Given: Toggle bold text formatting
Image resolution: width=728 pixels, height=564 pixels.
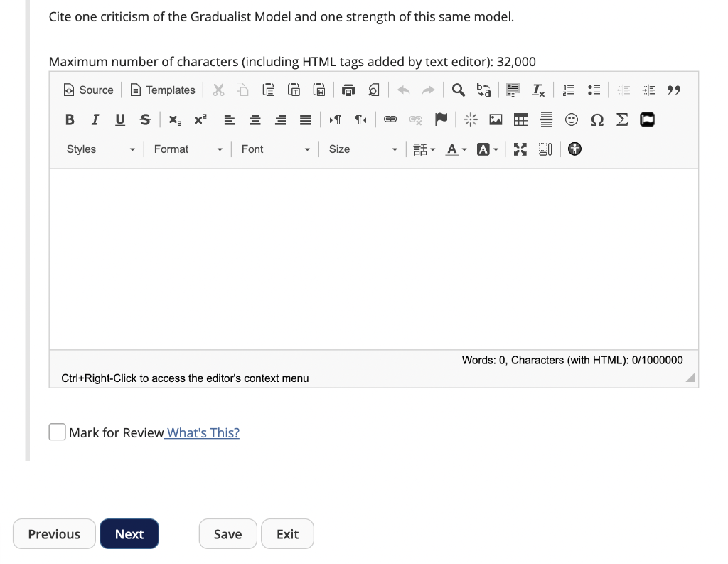Looking at the screenshot, I should [x=69, y=119].
